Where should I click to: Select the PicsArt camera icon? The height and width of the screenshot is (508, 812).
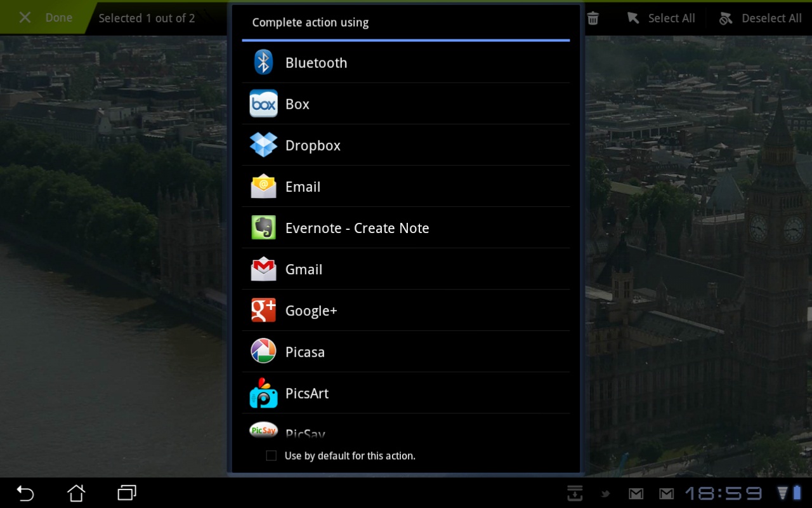tap(263, 393)
